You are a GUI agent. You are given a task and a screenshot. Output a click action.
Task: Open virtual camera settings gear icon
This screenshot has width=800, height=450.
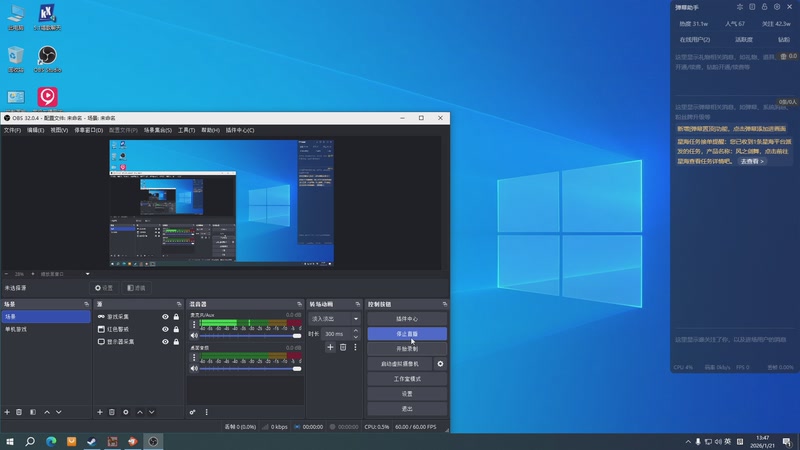440,364
